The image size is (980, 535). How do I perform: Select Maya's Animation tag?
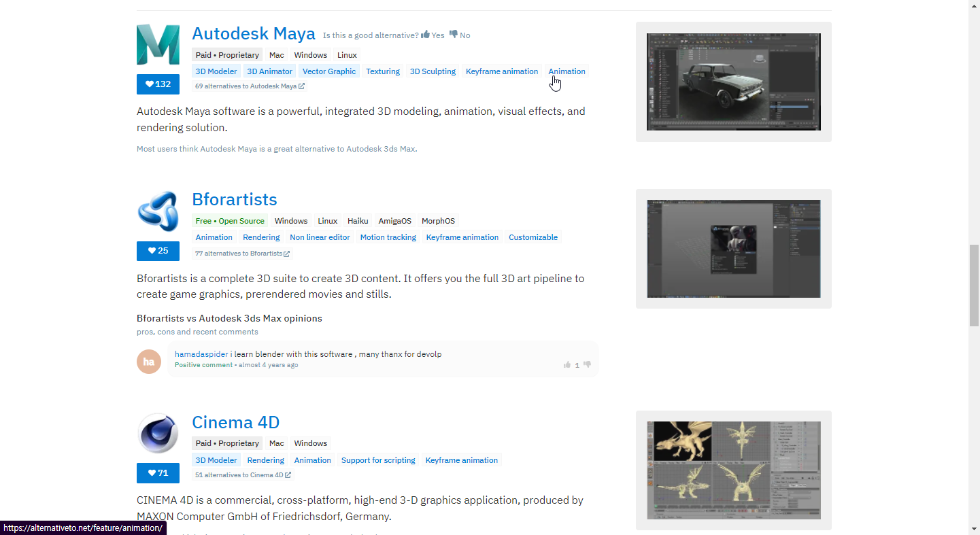(567, 71)
